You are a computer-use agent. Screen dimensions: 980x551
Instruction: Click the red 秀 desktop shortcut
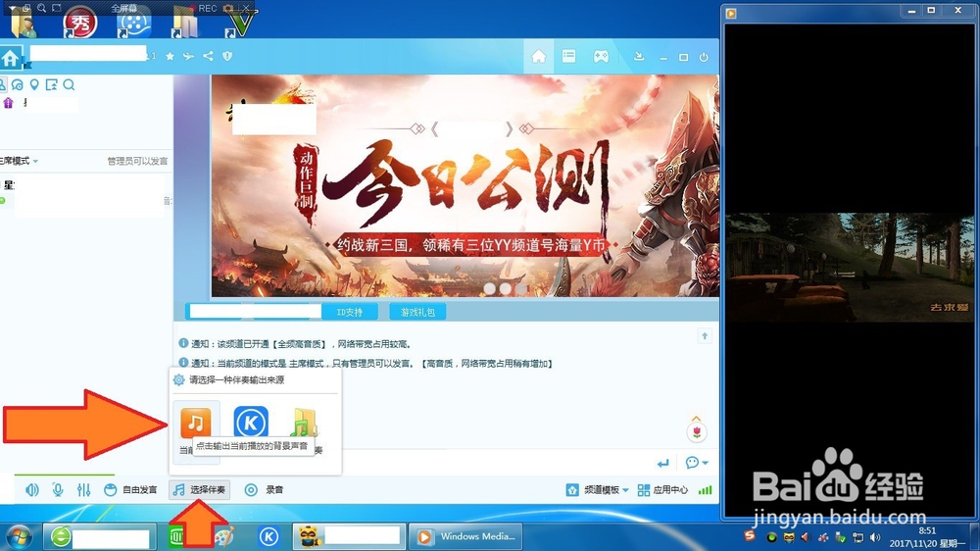[80, 24]
